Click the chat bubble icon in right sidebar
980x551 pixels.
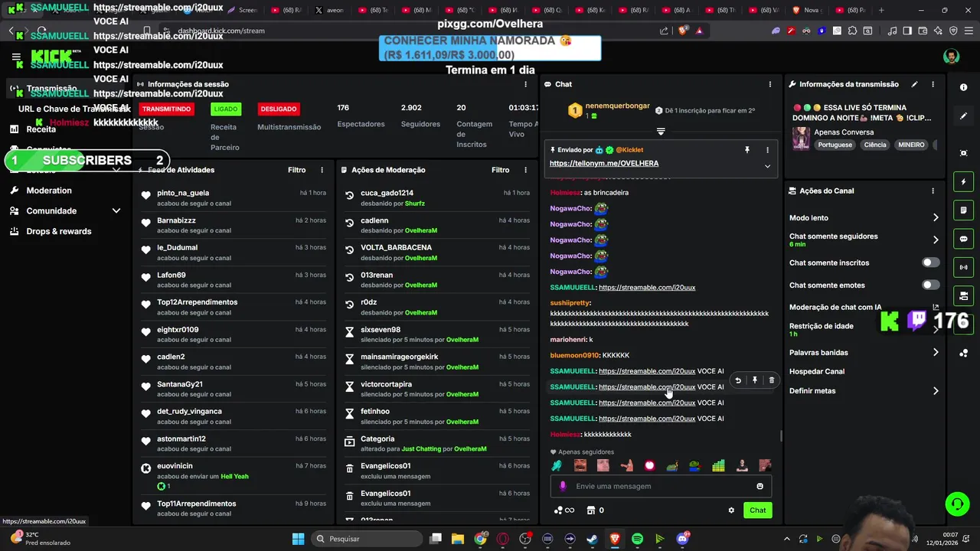tap(963, 239)
